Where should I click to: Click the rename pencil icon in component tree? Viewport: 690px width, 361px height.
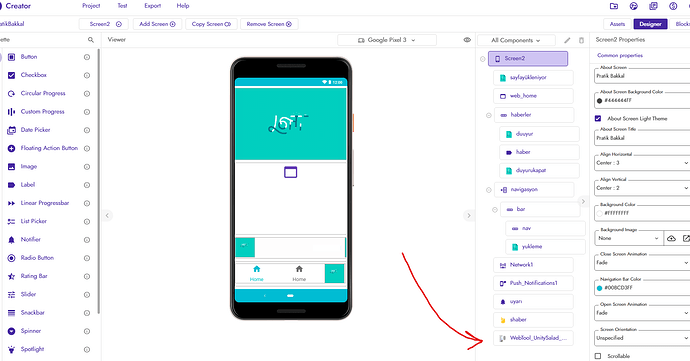pos(567,40)
